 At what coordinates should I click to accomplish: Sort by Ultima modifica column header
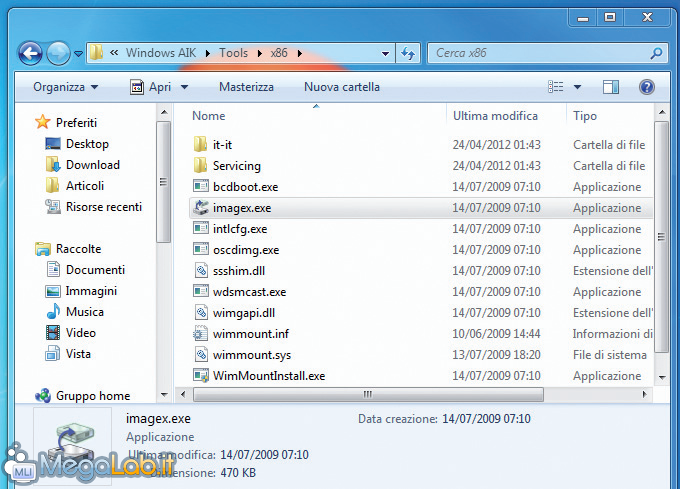coord(495,116)
